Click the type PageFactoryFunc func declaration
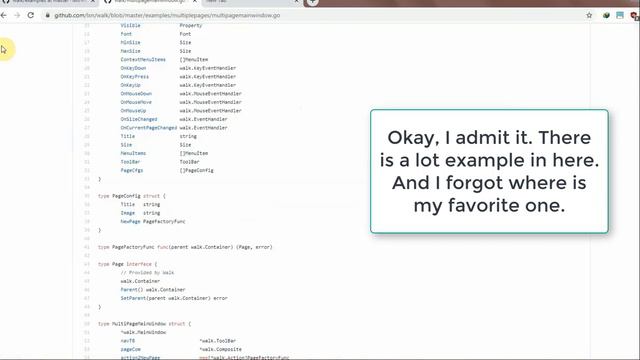The height and width of the screenshot is (360, 640). 185,247
